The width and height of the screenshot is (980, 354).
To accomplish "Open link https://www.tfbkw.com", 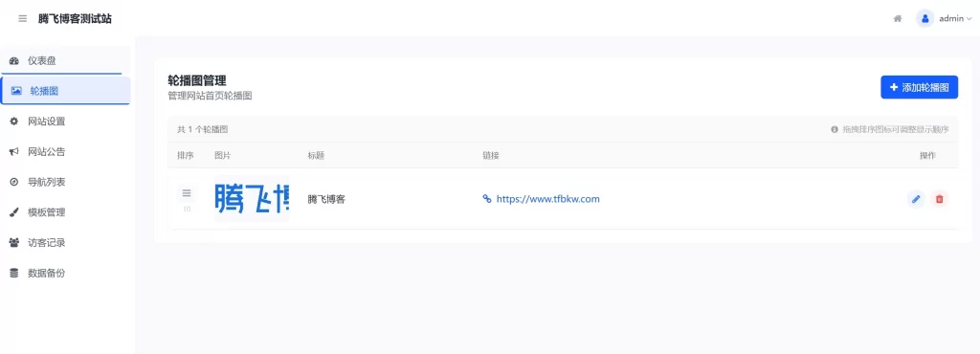I will (548, 199).
